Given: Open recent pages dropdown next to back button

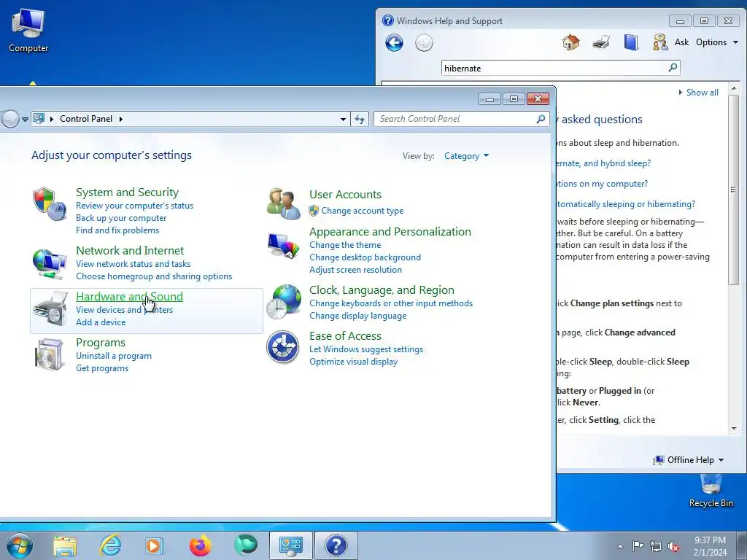Looking at the screenshot, I should pyautogui.click(x=26, y=120).
